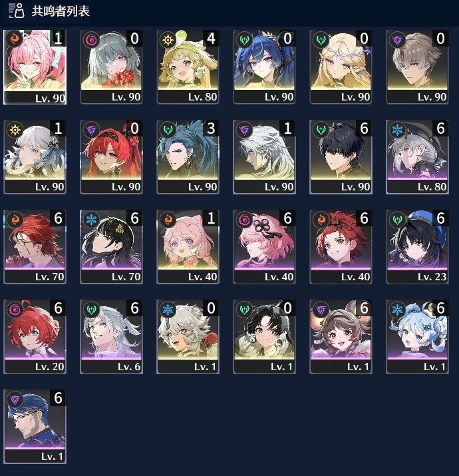The height and width of the screenshot is (476, 459).
Task: Select the blue-haired Lv. 90 character with laurel
Action: click(264, 67)
